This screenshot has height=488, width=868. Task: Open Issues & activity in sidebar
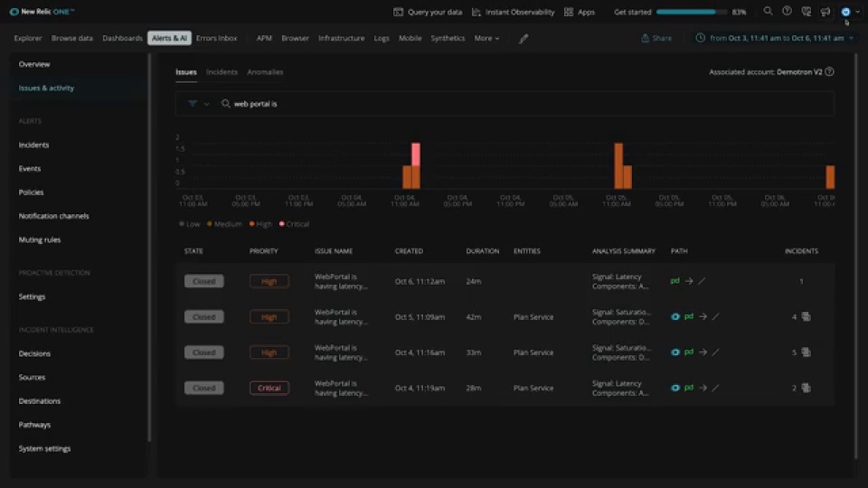46,88
